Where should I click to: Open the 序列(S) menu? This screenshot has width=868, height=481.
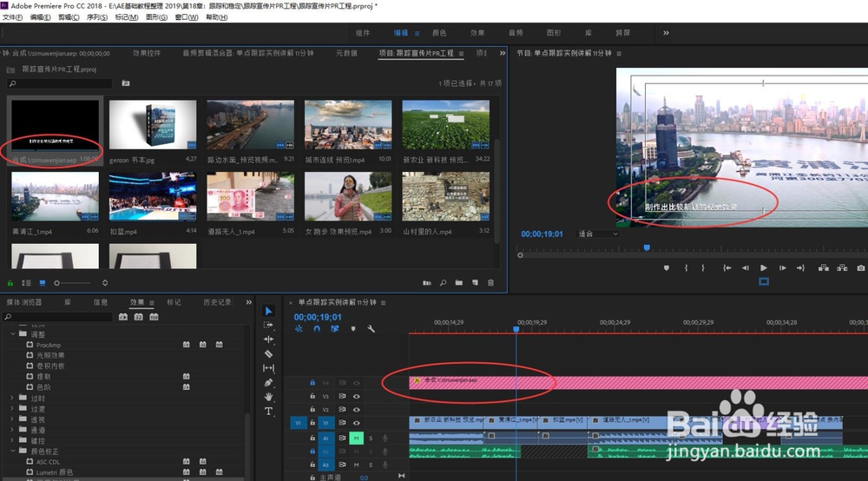98,16
